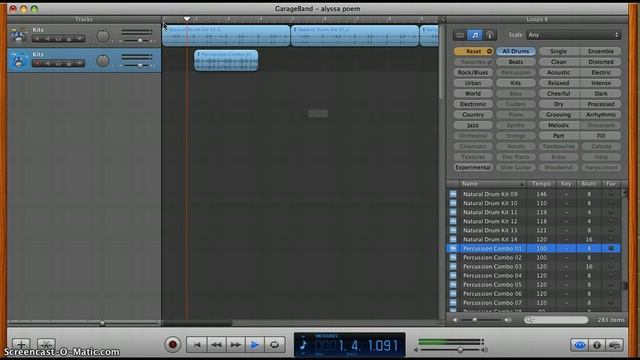This screenshot has height=360, width=640.
Task: Select the Grooving descriptor button
Action: click(x=558, y=115)
